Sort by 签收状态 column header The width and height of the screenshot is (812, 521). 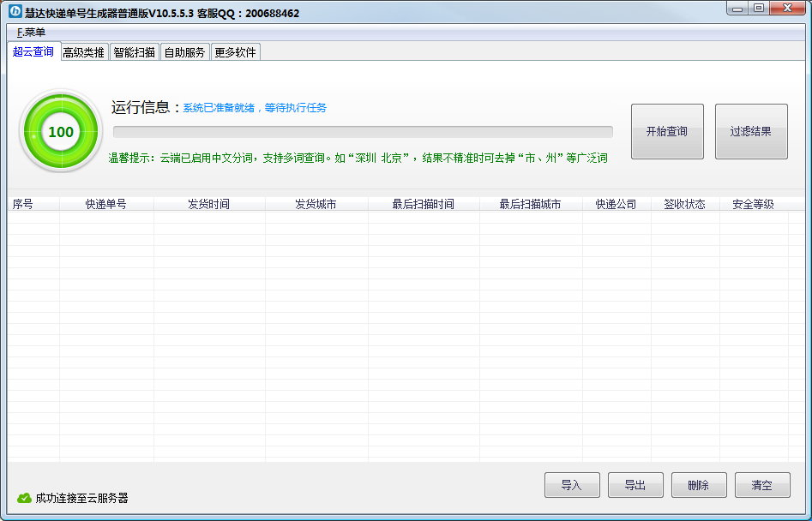685,204
